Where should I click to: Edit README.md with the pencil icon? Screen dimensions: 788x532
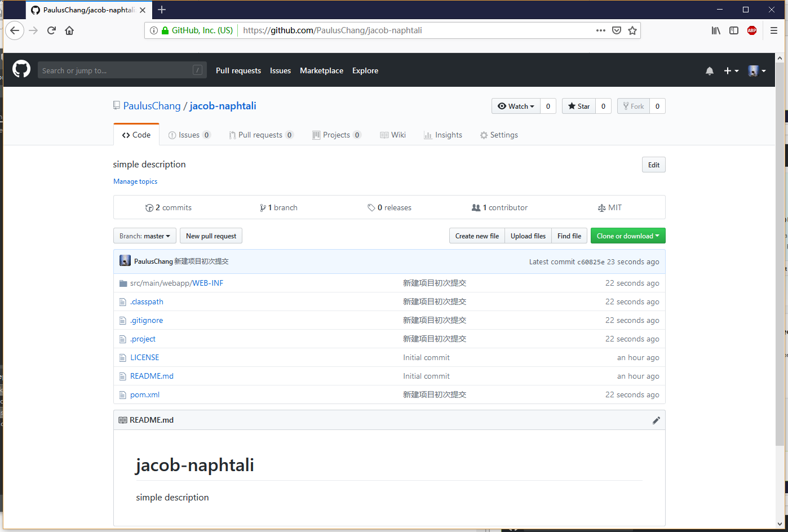tap(656, 420)
